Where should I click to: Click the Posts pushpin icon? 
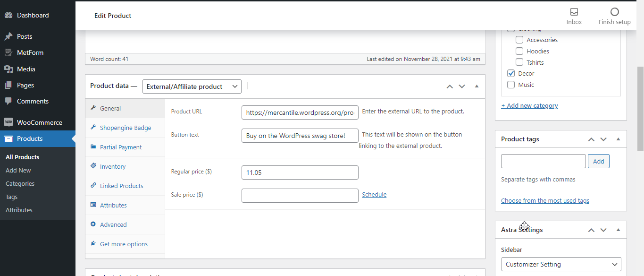click(x=8, y=36)
